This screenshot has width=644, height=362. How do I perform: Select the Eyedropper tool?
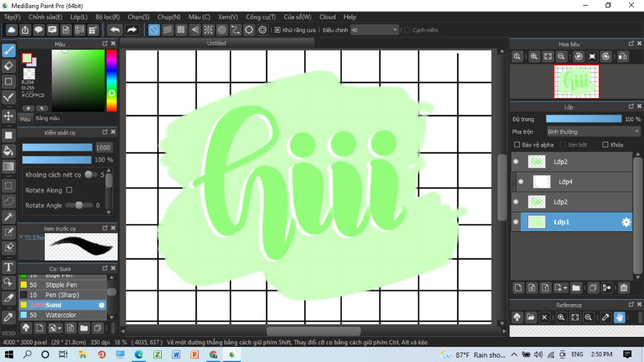pyautogui.click(x=9, y=317)
